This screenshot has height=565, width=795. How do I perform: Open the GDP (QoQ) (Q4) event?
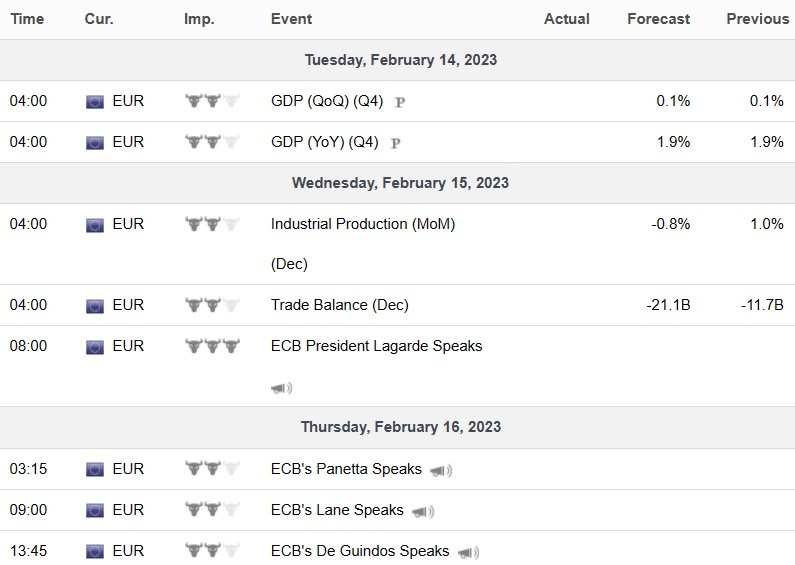pos(327,101)
